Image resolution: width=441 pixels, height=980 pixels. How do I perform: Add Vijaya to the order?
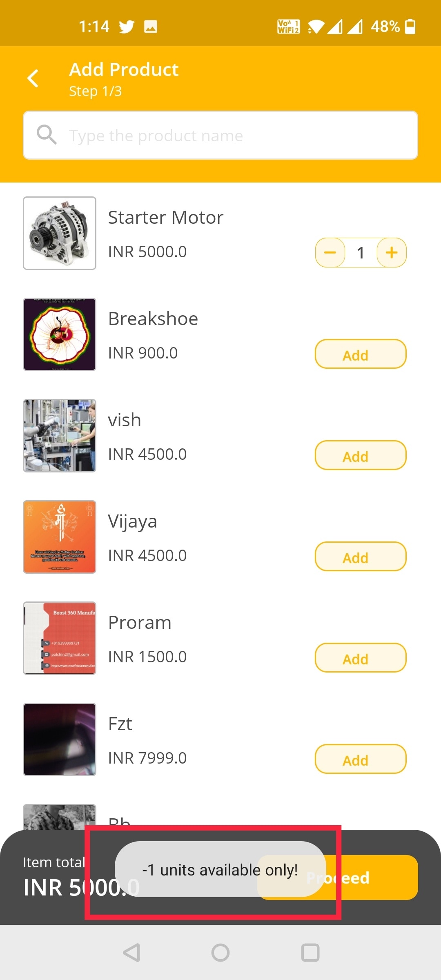(360, 557)
